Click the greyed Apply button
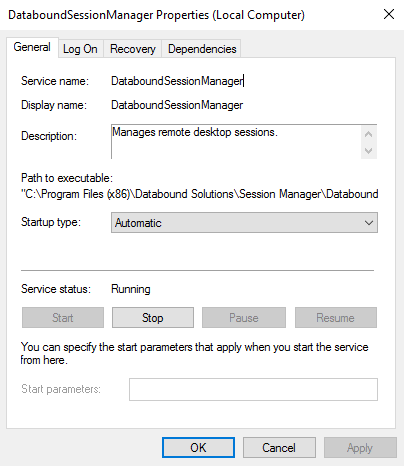Screen dimensions: 404x466 coord(360,448)
